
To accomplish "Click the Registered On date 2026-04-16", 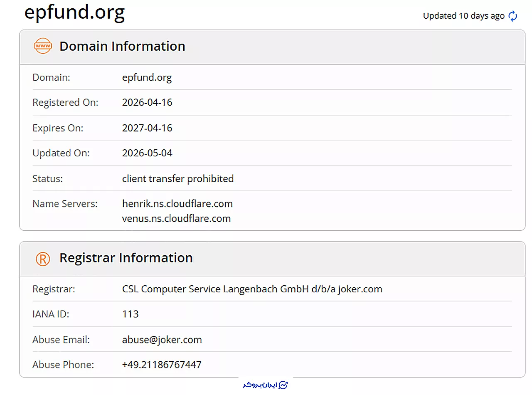I will 147,102.
